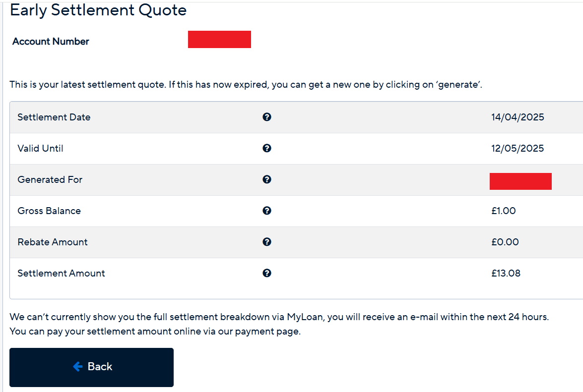Go back using the Back button

[x=91, y=367]
